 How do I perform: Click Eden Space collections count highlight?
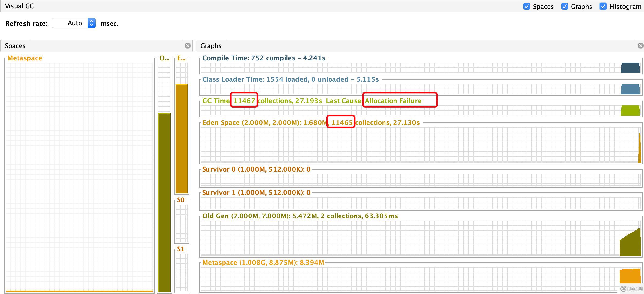[342, 122]
